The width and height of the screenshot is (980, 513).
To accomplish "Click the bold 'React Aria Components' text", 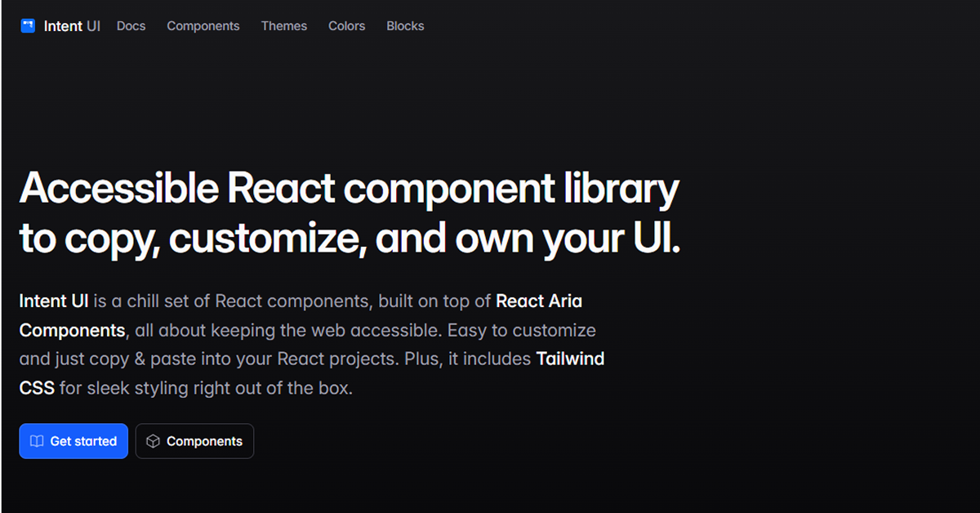I will [539, 301].
